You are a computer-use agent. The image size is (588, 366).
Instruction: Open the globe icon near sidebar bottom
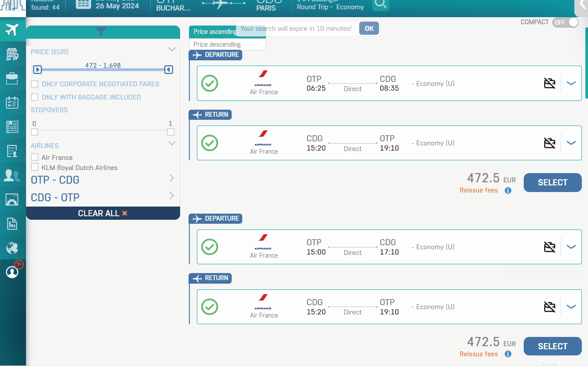[12, 248]
